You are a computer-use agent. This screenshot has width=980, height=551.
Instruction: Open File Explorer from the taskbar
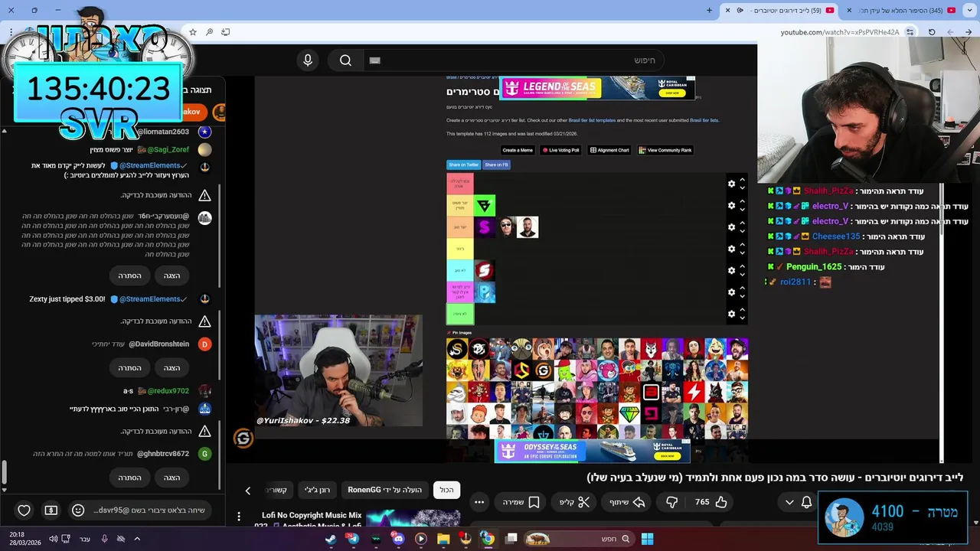click(x=443, y=539)
